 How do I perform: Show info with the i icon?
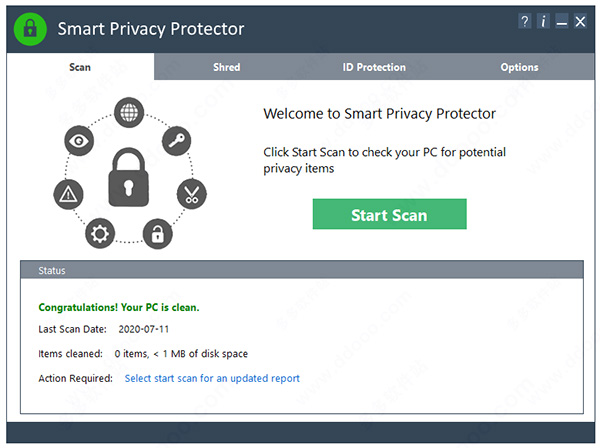(x=543, y=22)
